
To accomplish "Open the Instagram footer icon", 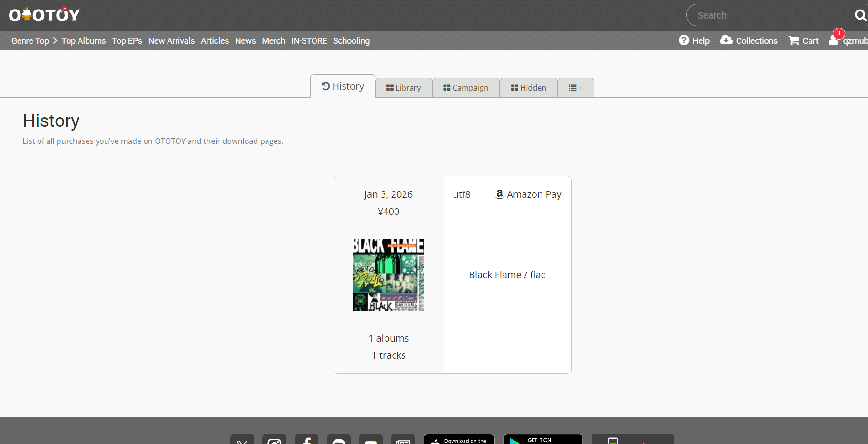I will (x=274, y=439).
